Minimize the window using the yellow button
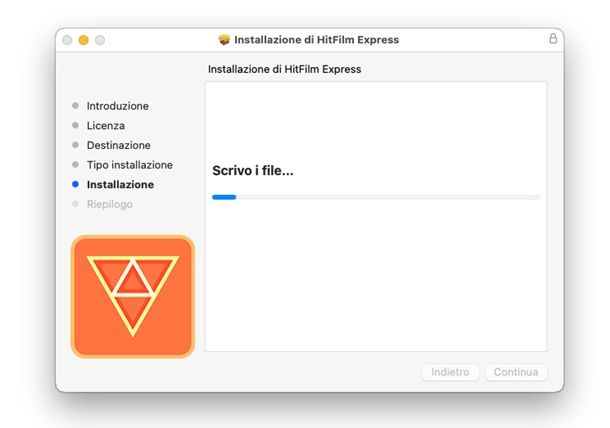 pyautogui.click(x=83, y=40)
